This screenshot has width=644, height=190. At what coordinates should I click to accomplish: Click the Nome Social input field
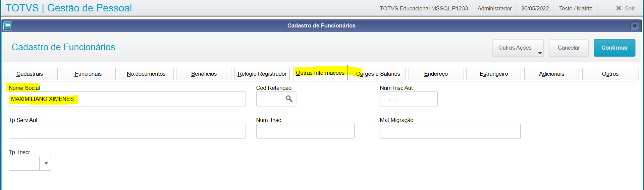(x=127, y=99)
